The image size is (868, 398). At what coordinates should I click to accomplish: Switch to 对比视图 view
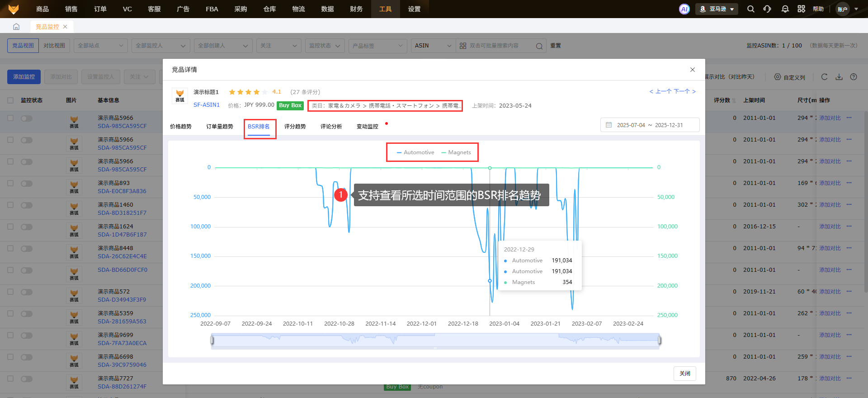tap(54, 46)
